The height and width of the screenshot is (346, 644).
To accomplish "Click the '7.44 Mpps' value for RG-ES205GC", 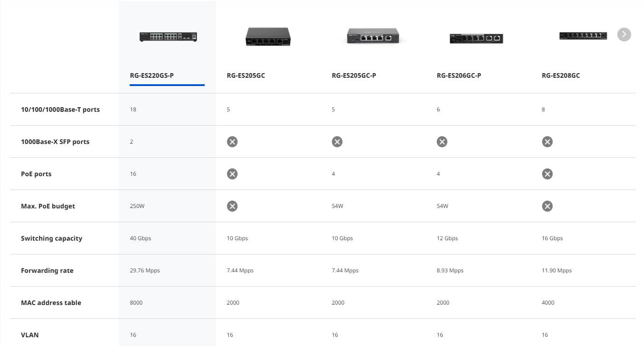I will pyautogui.click(x=240, y=271).
